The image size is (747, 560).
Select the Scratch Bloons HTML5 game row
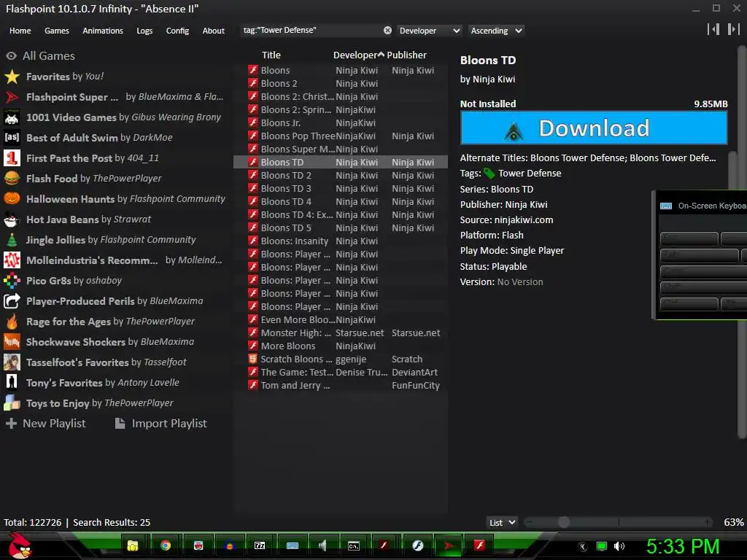[x=341, y=359]
